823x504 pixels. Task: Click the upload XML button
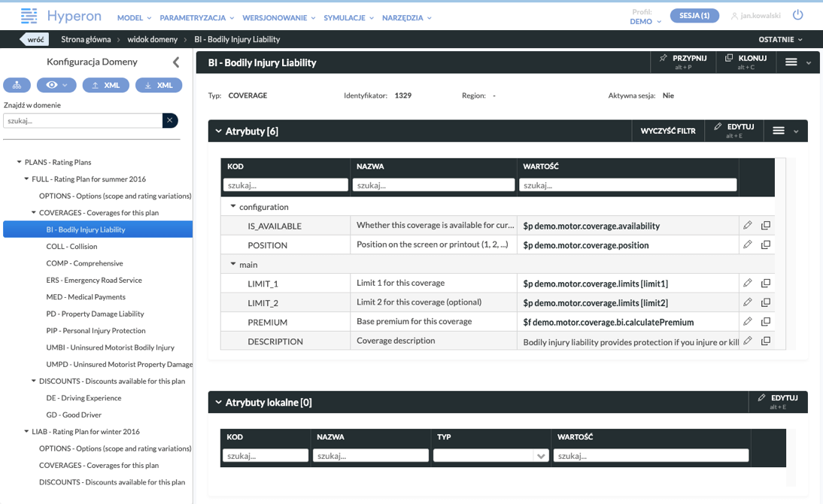click(106, 85)
